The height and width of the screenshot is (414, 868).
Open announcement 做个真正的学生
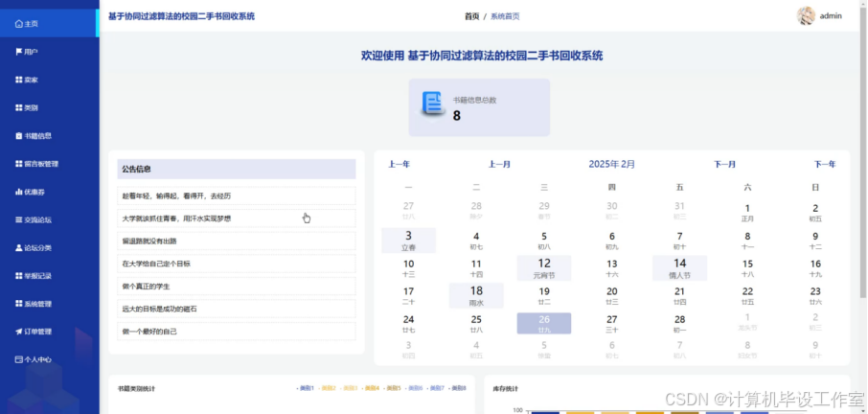(237, 287)
